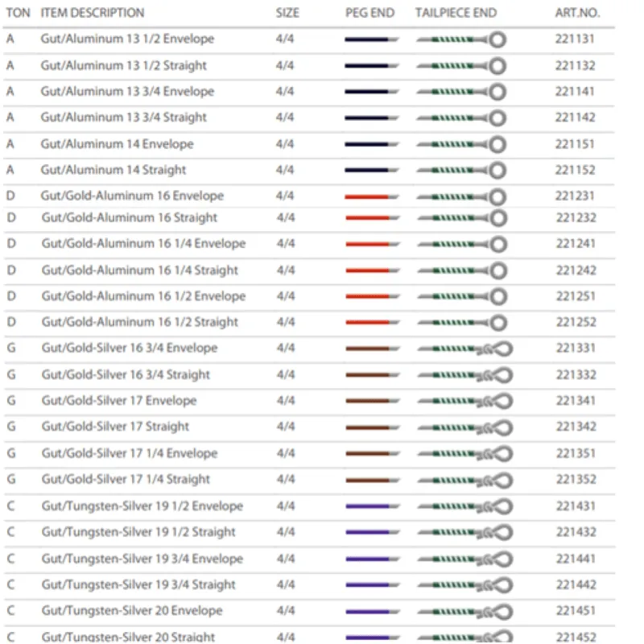Image resolution: width=644 pixels, height=644 pixels.
Task: Open Gut/Gold-Aluminum 16 1/2 Envelope description
Action: point(143,296)
